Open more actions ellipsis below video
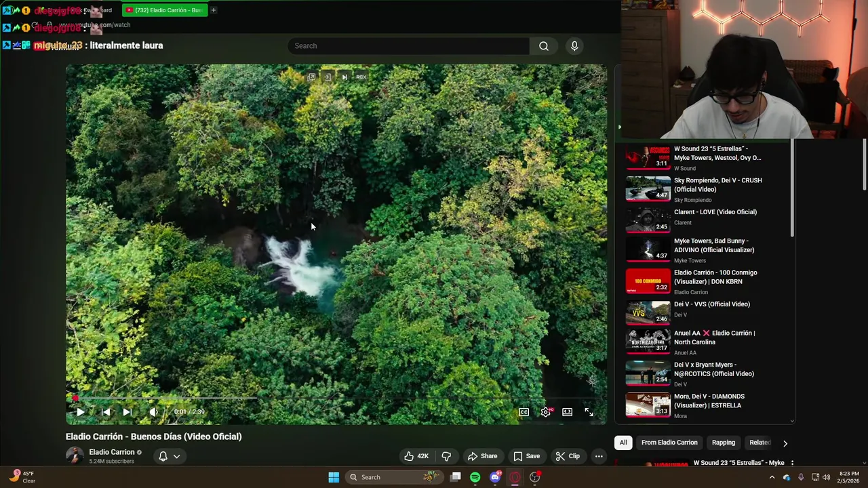The height and width of the screenshot is (488, 868). 599,456
